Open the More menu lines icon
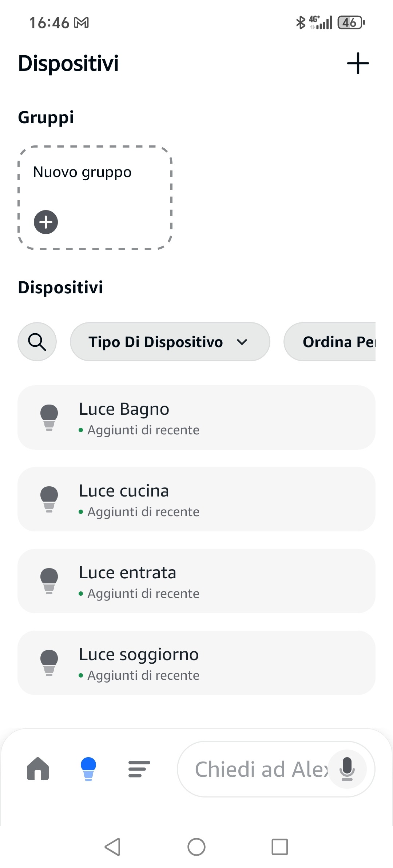 [139, 769]
